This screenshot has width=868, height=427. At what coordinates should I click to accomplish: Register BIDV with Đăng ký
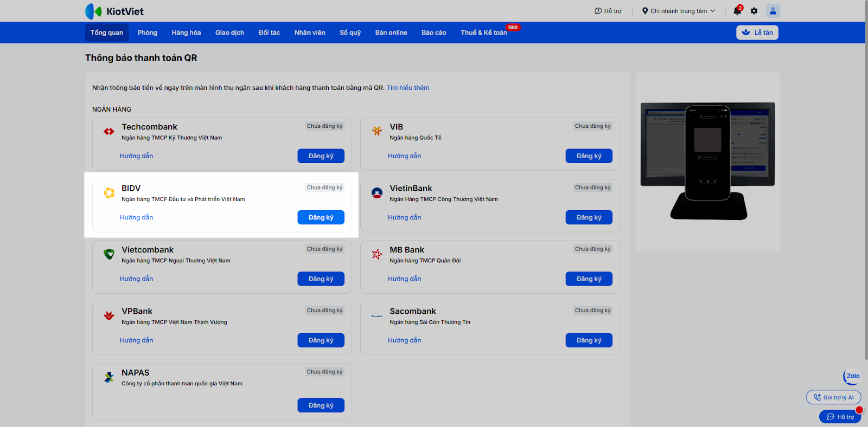click(321, 217)
